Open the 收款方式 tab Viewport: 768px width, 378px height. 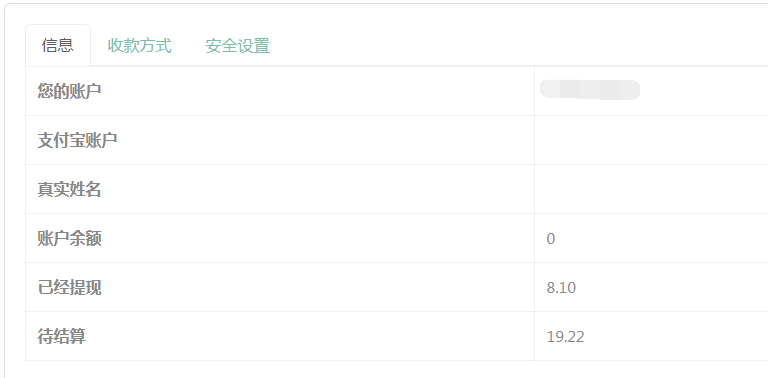point(140,46)
